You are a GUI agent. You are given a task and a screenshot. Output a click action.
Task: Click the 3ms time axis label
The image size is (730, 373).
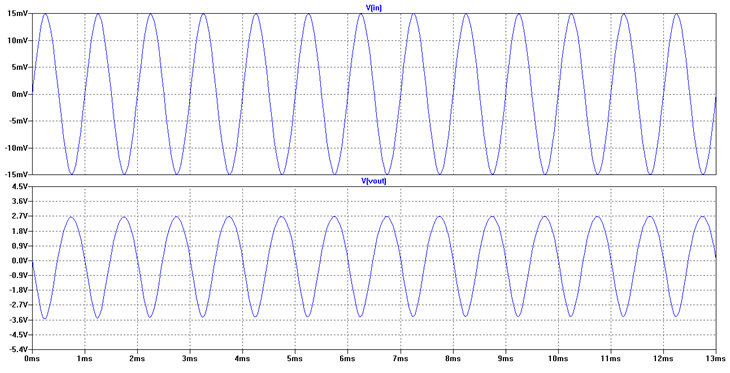click(189, 359)
